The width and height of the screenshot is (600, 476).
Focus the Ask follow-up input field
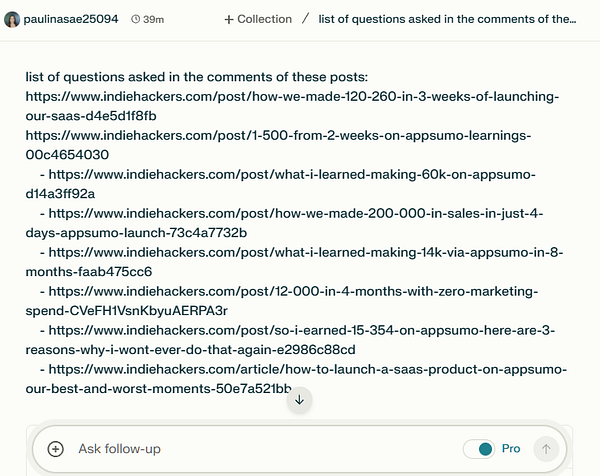pyautogui.click(x=250, y=449)
